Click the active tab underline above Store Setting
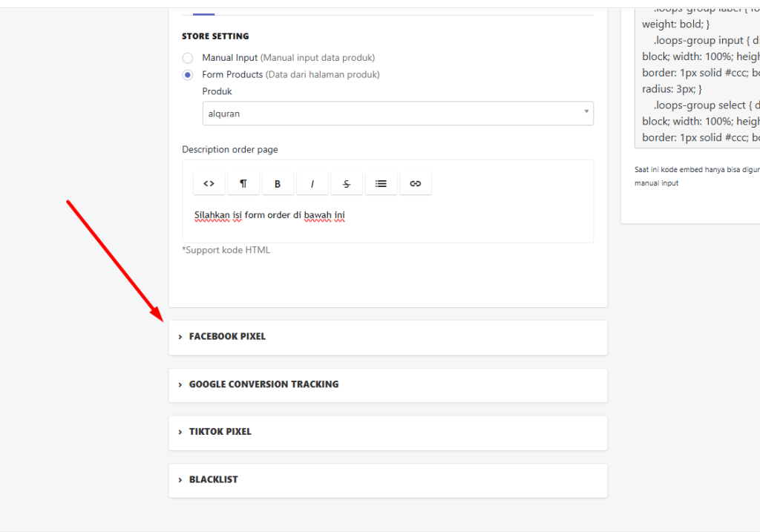760x532 pixels. (203, 14)
